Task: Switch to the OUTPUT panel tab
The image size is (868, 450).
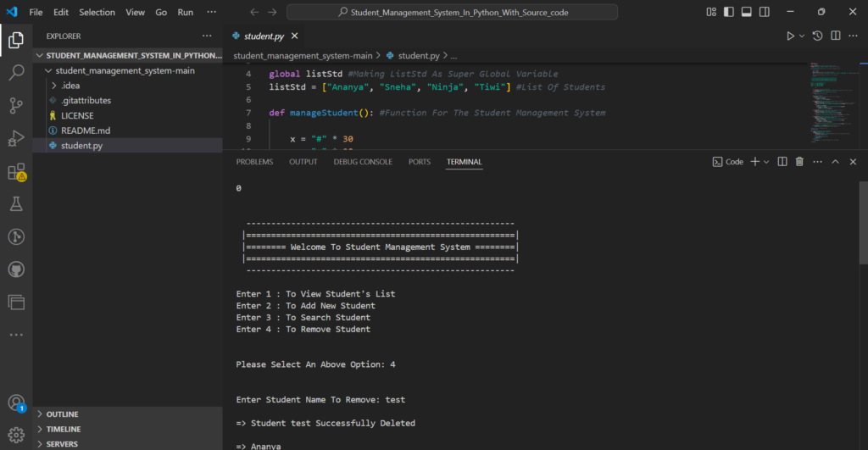Action: click(303, 162)
